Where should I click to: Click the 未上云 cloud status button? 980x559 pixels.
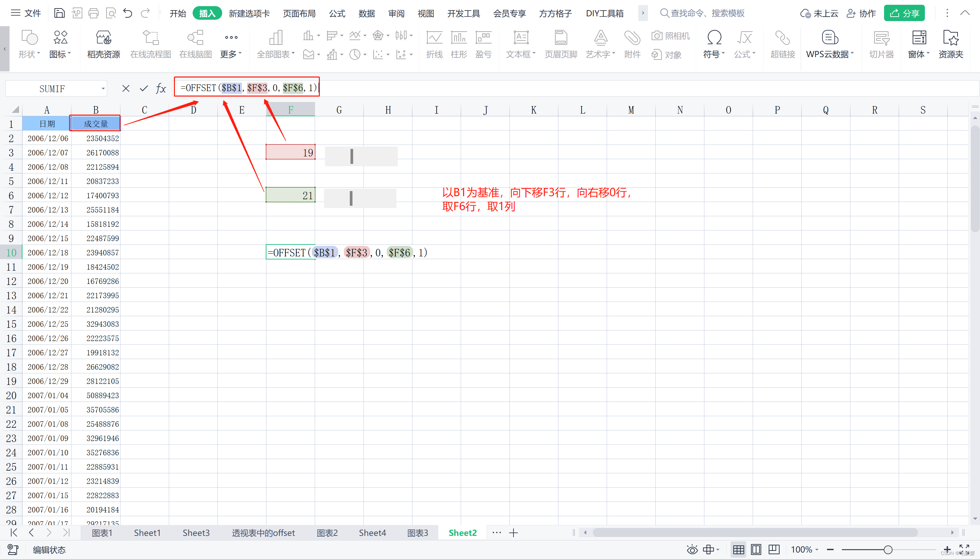point(819,14)
